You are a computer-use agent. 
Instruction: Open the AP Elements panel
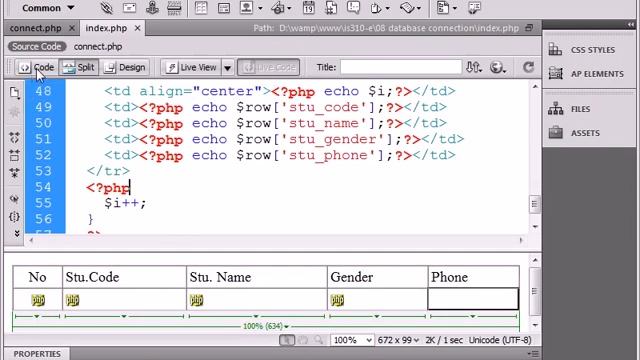pos(589,74)
